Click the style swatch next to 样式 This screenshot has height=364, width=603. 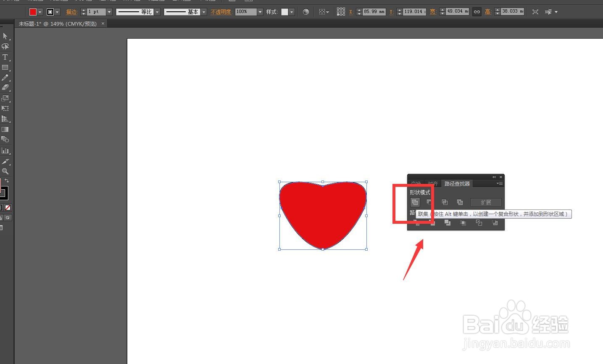click(284, 12)
